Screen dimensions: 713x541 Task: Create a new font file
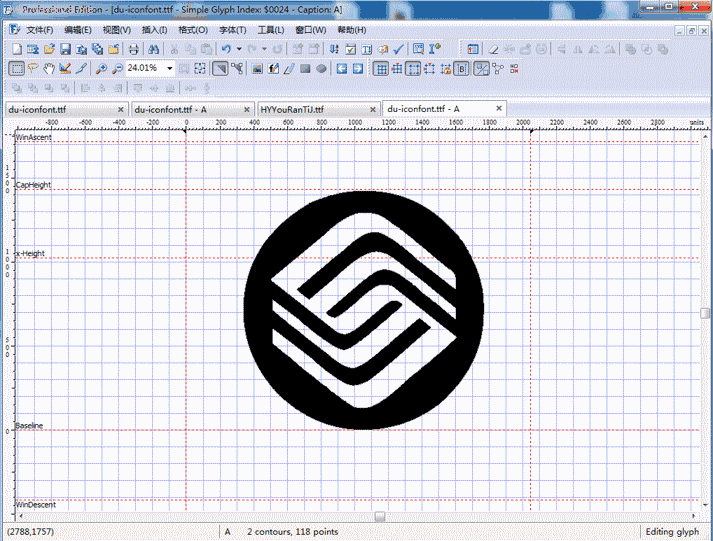tap(17, 49)
